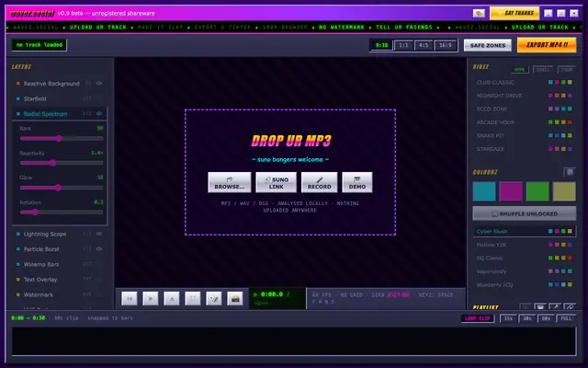Toggle eye icon on Lightning Scope layer
This screenshot has height=368, width=588.
[99, 234]
